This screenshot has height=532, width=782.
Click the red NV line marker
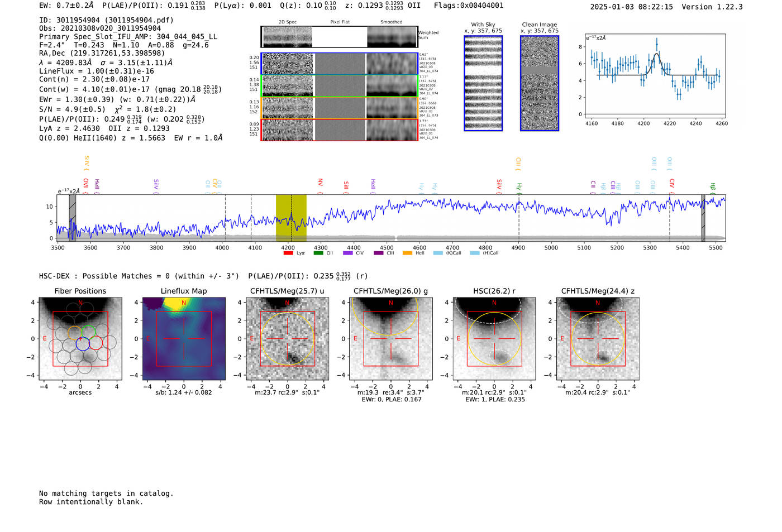click(x=320, y=186)
